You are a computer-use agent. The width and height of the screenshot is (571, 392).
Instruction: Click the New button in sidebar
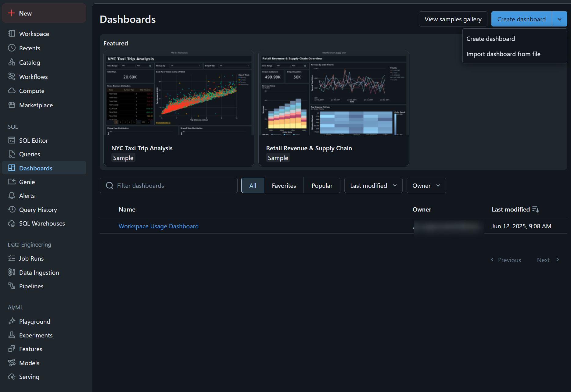click(44, 13)
